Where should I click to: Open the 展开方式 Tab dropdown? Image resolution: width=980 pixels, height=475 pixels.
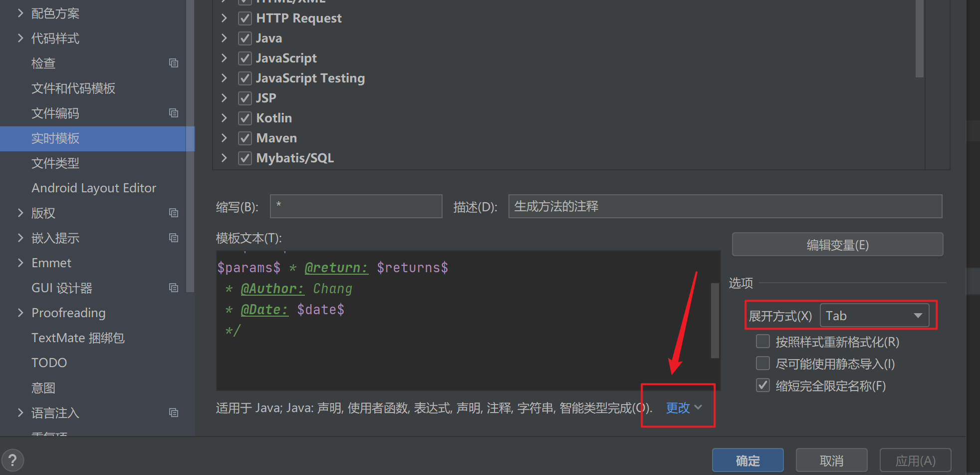874,316
